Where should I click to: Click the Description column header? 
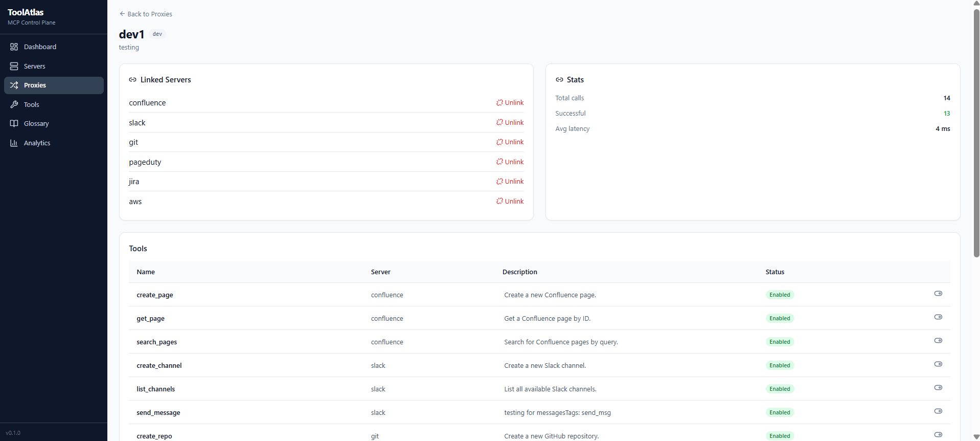[x=520, y=272]
